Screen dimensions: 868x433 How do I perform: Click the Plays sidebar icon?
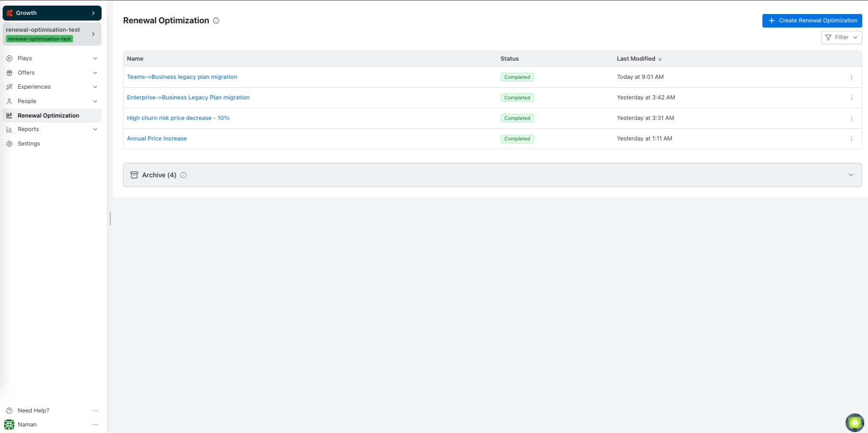click(x=9, y=58)
